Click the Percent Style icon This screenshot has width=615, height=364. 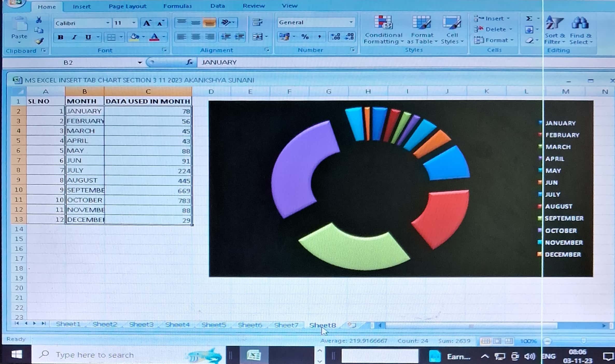pyautogui.click(x=305, y=37)
